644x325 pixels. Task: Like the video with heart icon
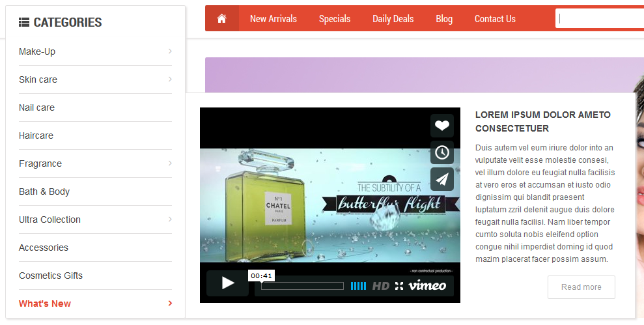[442, 126]
